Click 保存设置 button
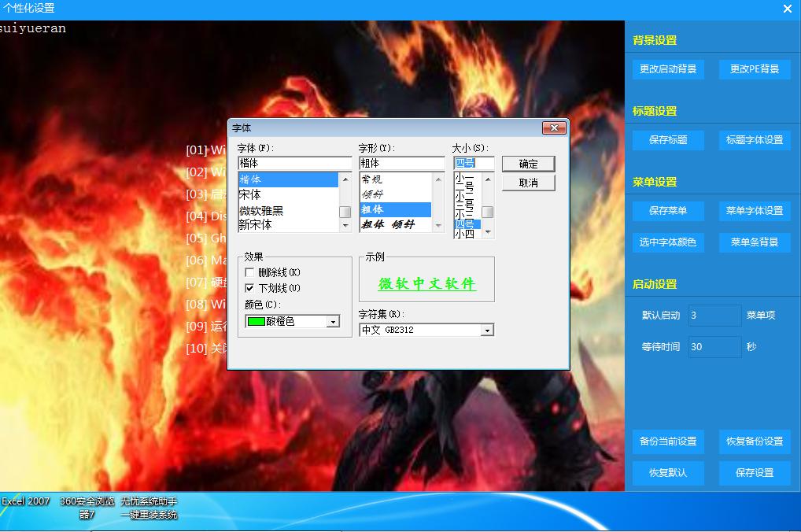 [755, 473]
